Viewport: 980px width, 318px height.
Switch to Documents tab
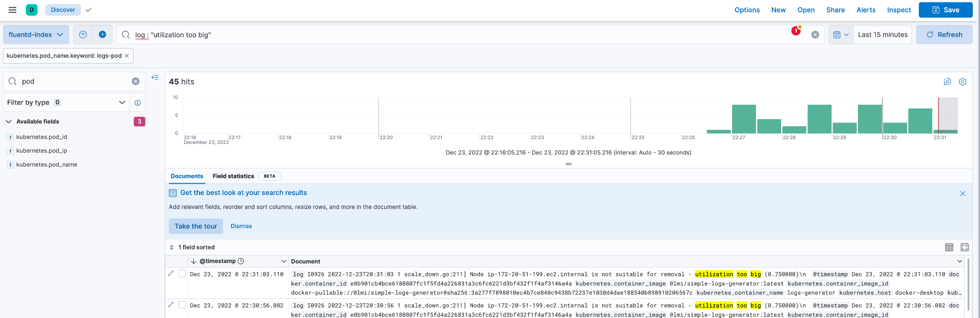pos(187,176)
